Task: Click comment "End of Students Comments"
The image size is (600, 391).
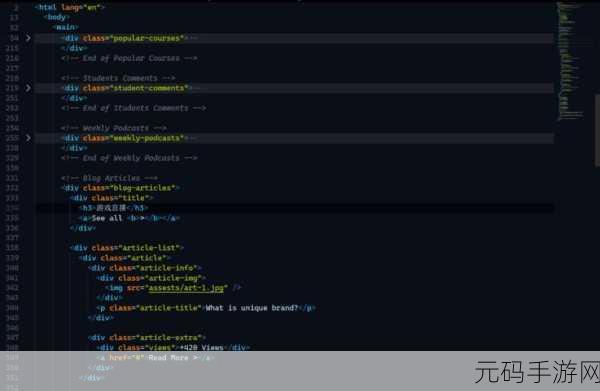Action: point(133,108)
